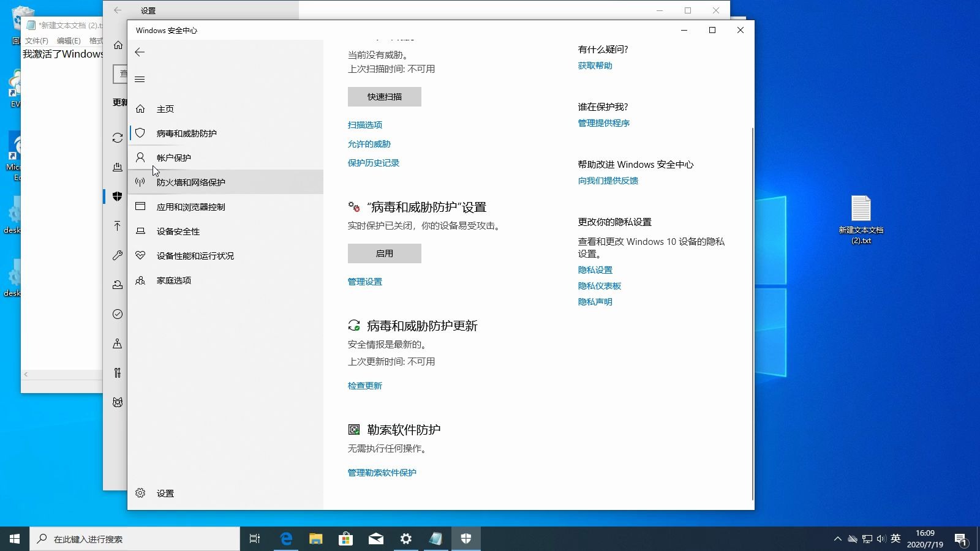980x551 pixels.
Task: Open 管理设置 link
Action: (365, 282)
